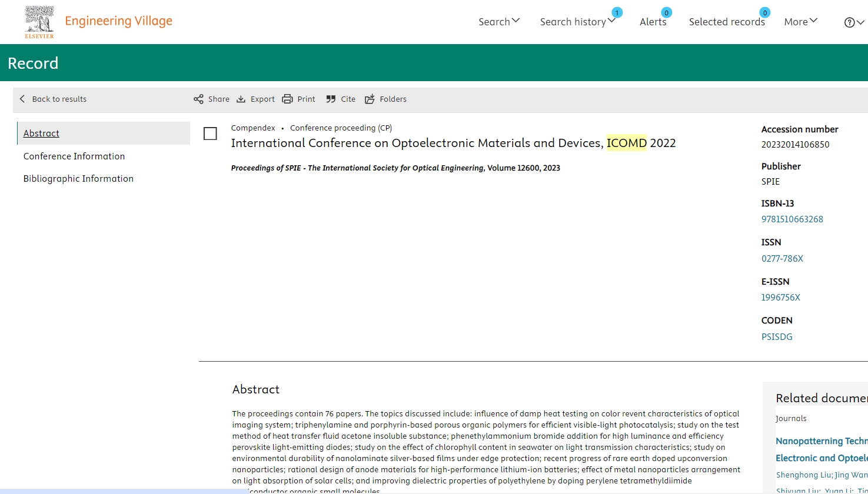Open E-ISSN link 1996756X
This screenshot has height=494, width=868.
click(781, 297)
